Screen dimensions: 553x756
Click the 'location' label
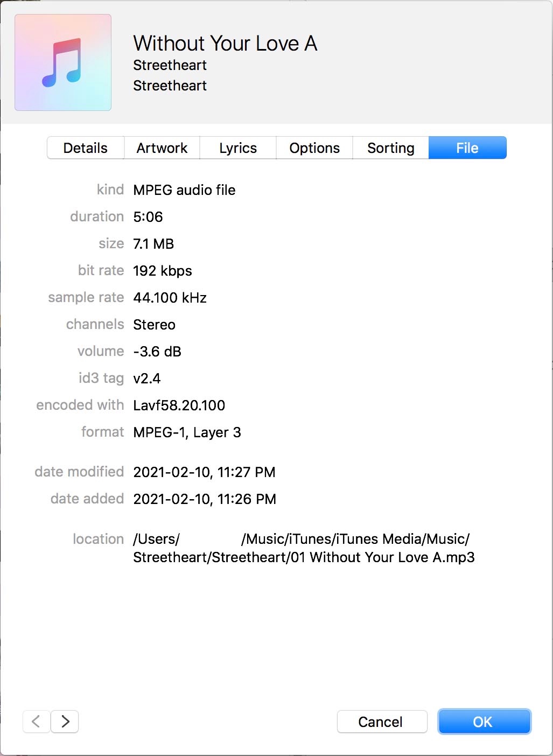pos(99,539)
